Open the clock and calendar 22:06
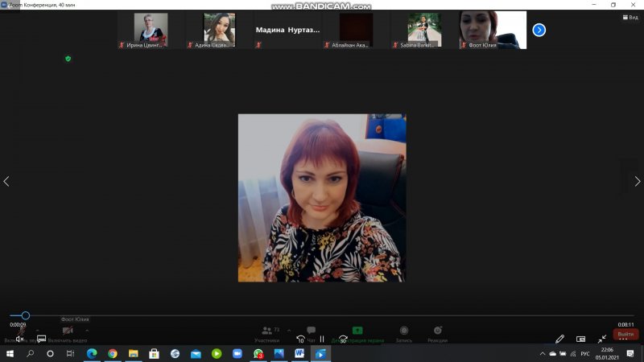The width and height of the screenshot is (644, 362). [607, 354]
